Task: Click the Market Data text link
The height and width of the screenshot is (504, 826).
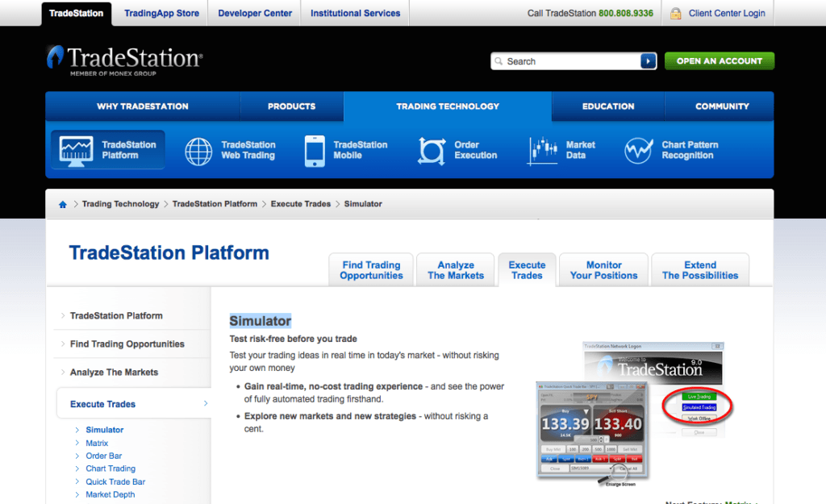Action: pos(581,150)
